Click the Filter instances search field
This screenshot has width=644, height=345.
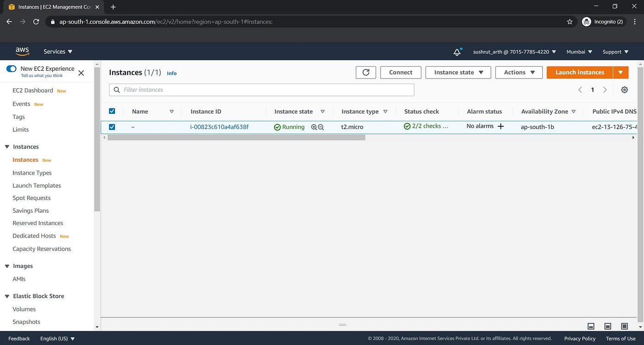coord(261,90)
